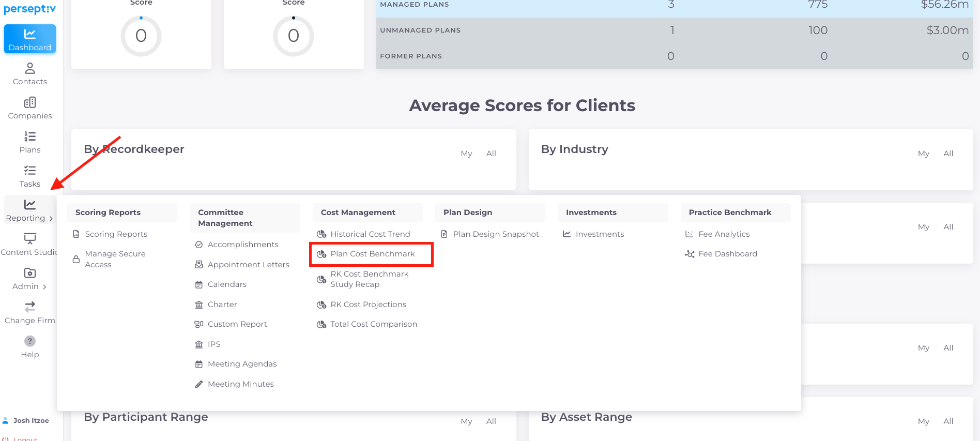Select All in By Participant Range card
The height and width of the screenshot is (441, 980).
click(491, 421)
